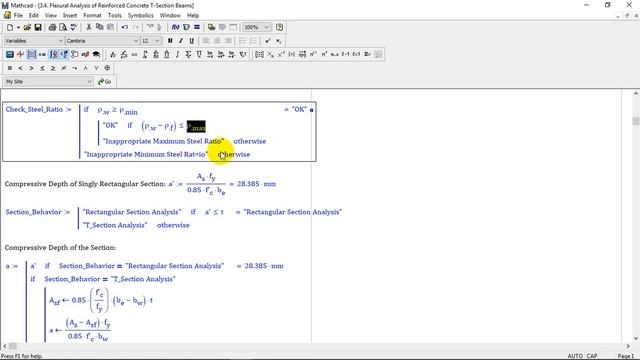
Task: Toggle numbered list formatting
Action: 253,41
